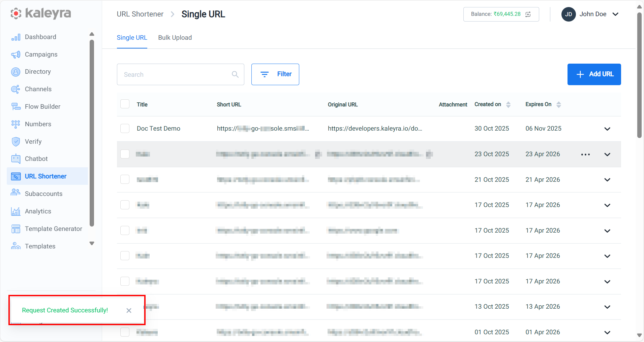Open Channels using its sidebar icon

point(16,89)
